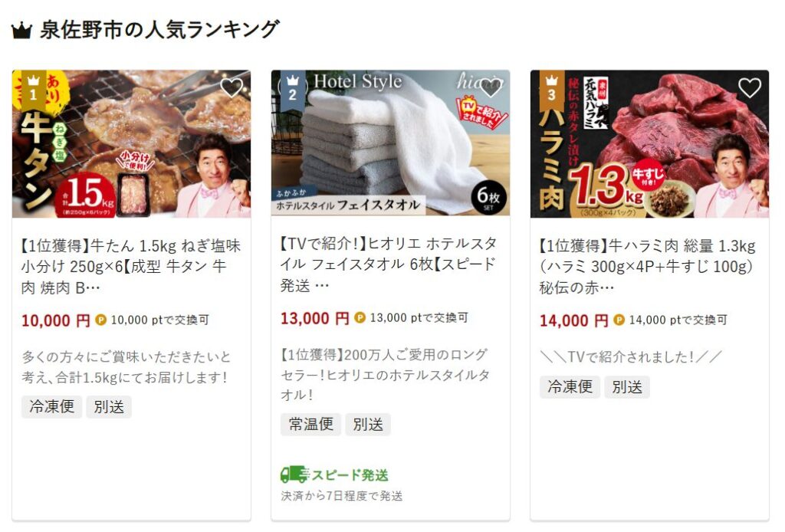
Task: Click the rank 3 crown badge
Action: pos(552,89)
